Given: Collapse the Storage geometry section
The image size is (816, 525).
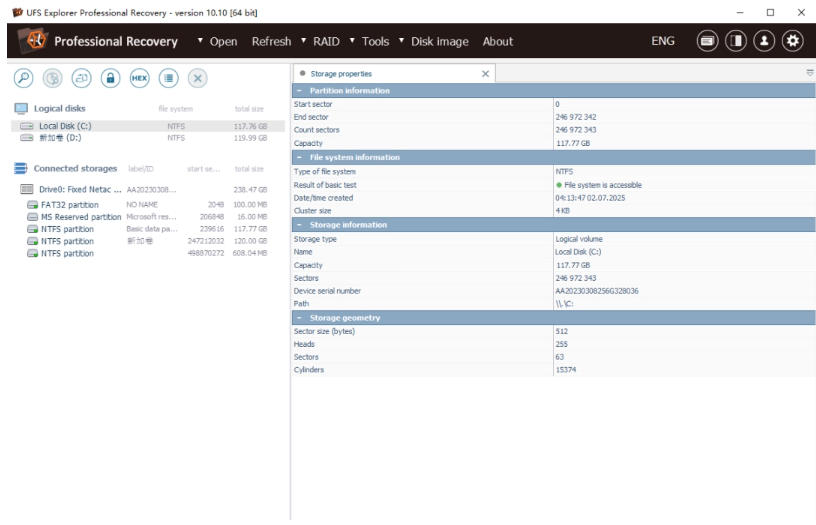Looking at the screenshot, I should [x=298, y=318].
